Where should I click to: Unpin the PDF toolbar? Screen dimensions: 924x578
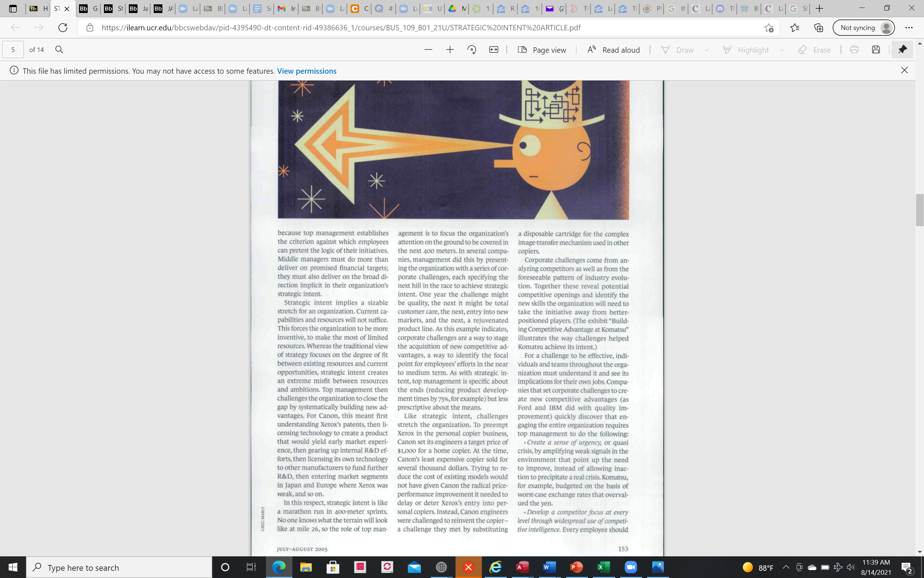[x=902, y=50]
